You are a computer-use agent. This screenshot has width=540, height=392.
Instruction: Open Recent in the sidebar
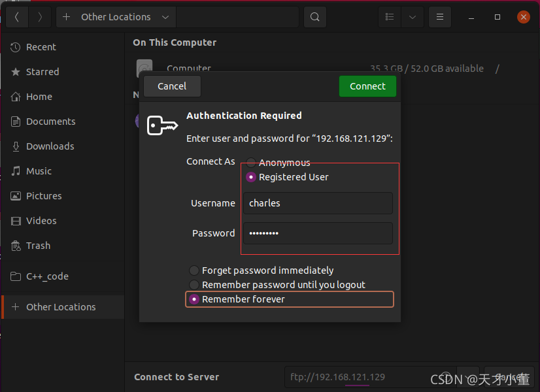[x=63, y=47]
